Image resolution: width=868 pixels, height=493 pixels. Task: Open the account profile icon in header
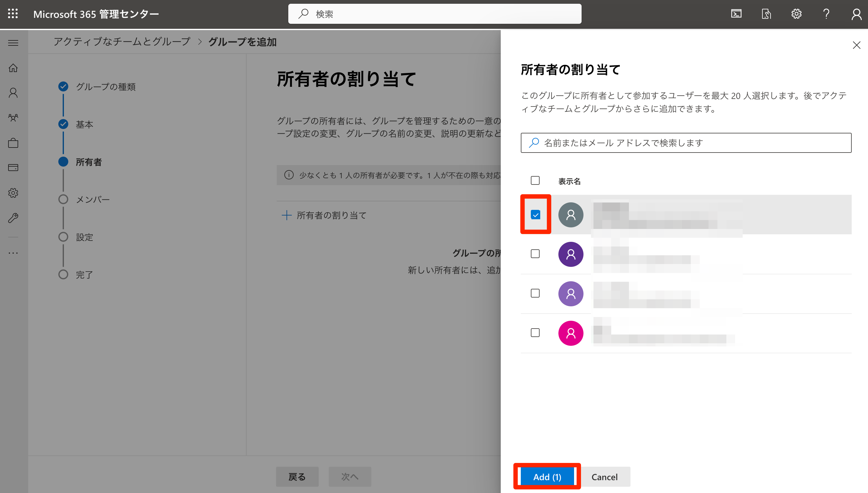coord(856,14)
